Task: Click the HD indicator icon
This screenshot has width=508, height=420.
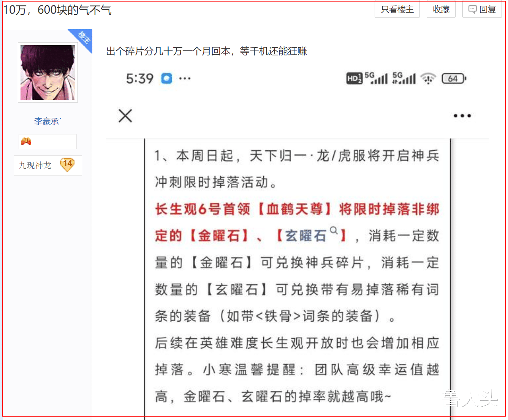Action: point(354,79)
